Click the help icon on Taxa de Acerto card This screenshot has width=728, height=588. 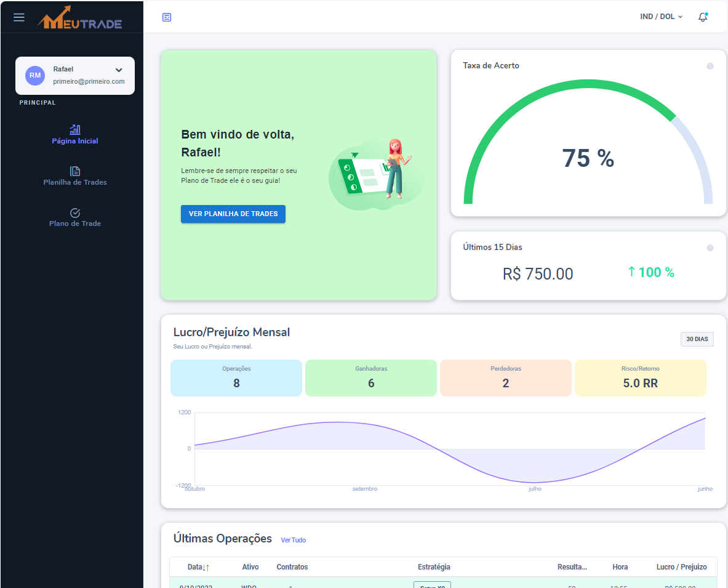[710, 65]
